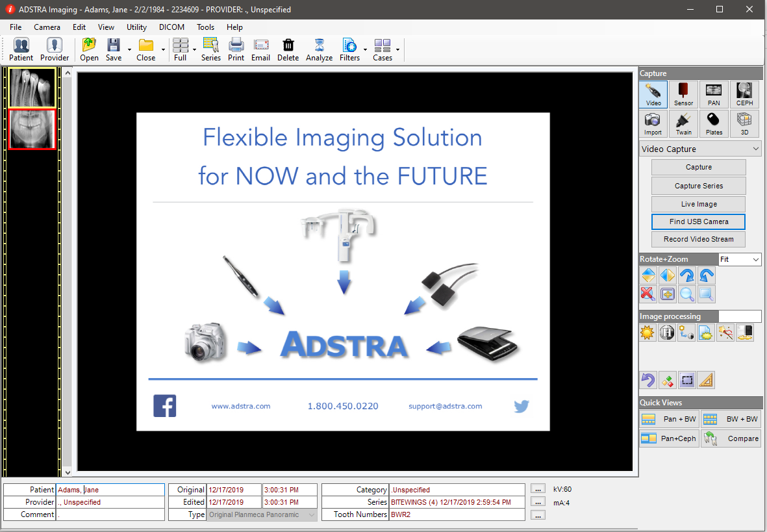Screen dimensions: 767x532
Task: Select the Twain capture source
Action: tap(683, 123)
